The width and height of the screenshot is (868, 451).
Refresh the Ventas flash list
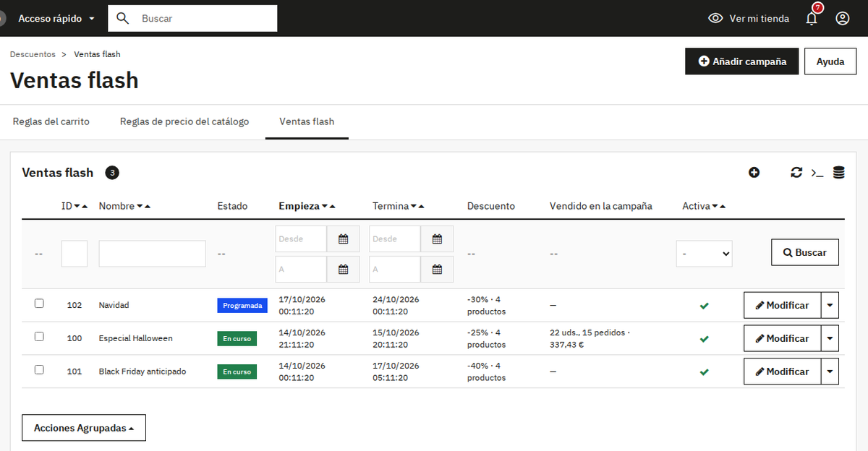[796, 173]
